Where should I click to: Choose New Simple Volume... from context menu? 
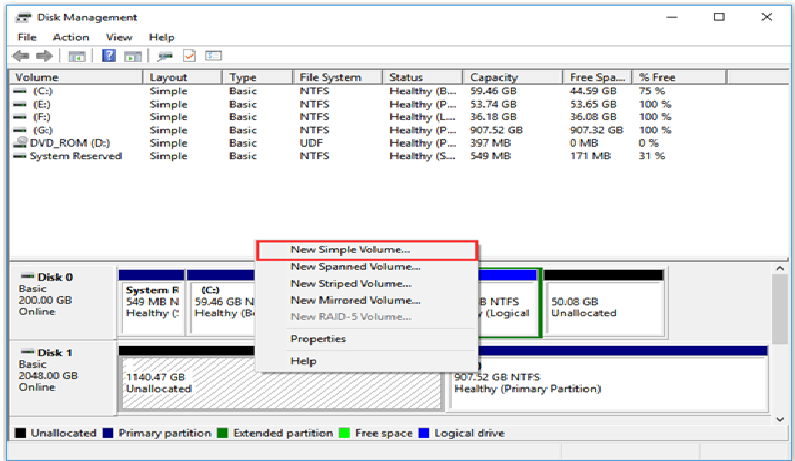[367, 250]
